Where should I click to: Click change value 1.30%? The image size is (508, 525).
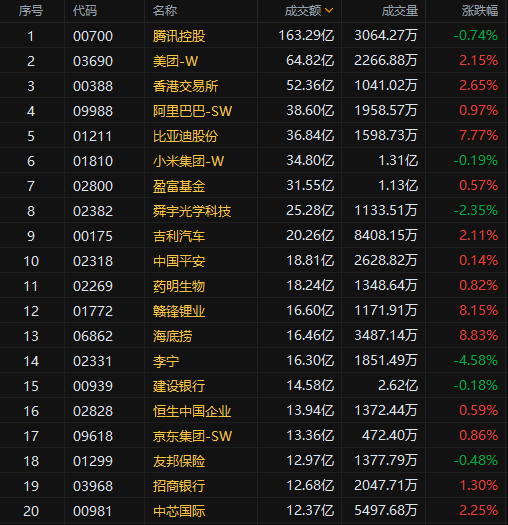[x=479, y=485]
